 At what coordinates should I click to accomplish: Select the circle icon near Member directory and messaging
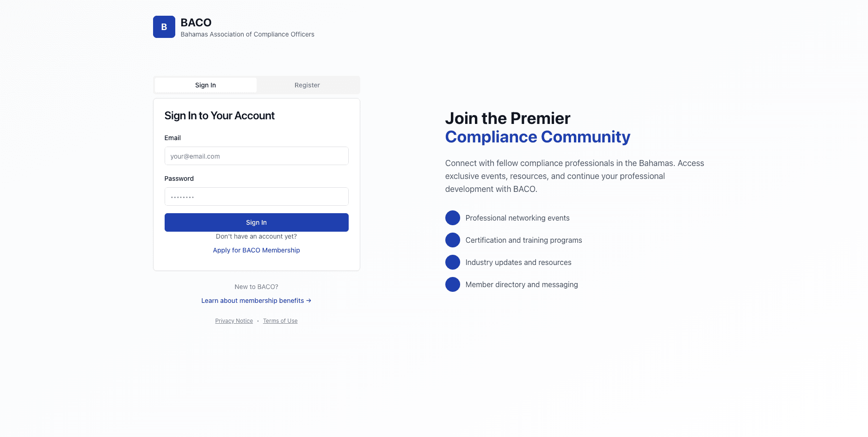coord(453,284)
